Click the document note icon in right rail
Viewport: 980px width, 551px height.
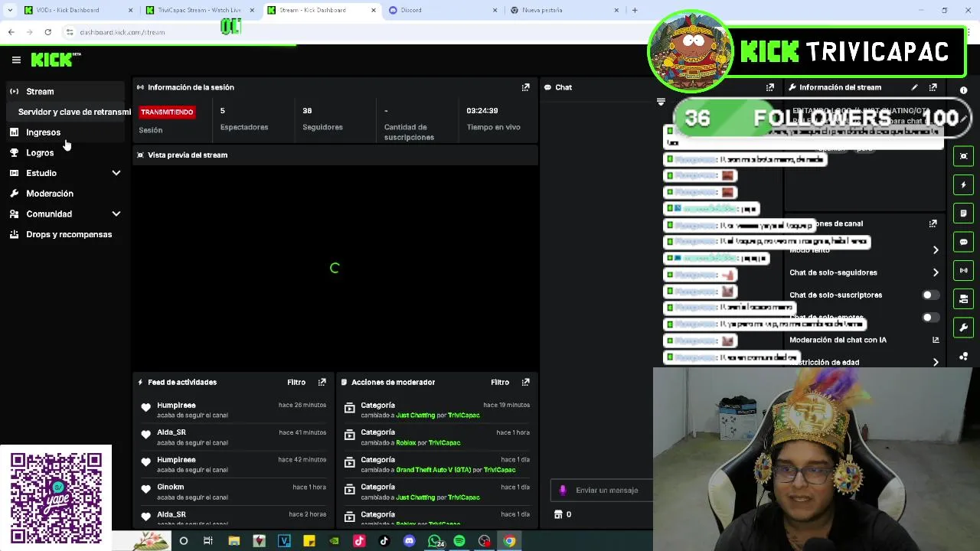964,214
